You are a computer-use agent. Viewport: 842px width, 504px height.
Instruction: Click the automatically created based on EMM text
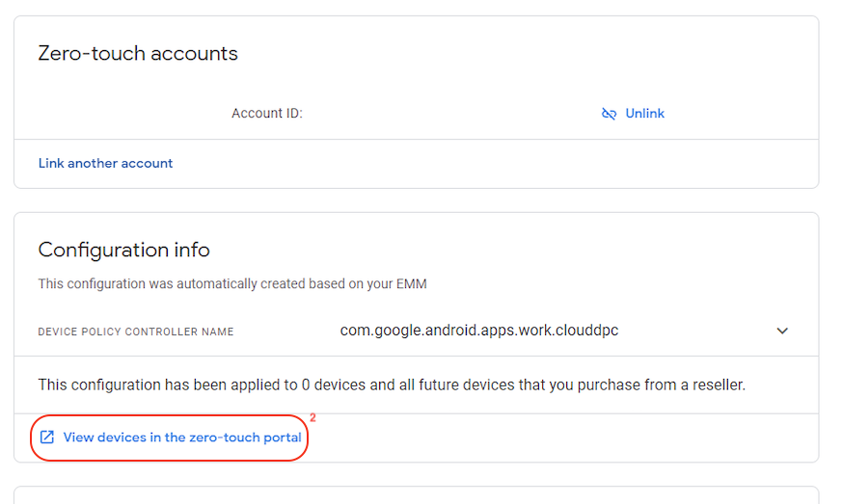(x=231, y=284)
